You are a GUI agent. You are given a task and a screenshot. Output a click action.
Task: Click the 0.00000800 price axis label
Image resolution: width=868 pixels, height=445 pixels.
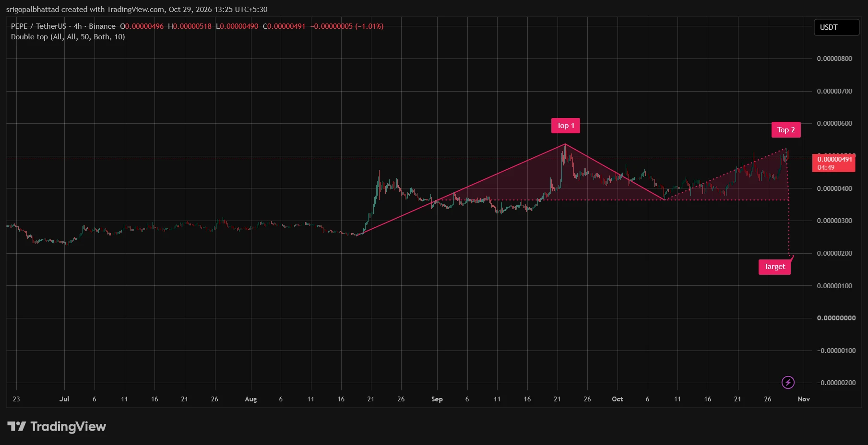pos(835,59)
